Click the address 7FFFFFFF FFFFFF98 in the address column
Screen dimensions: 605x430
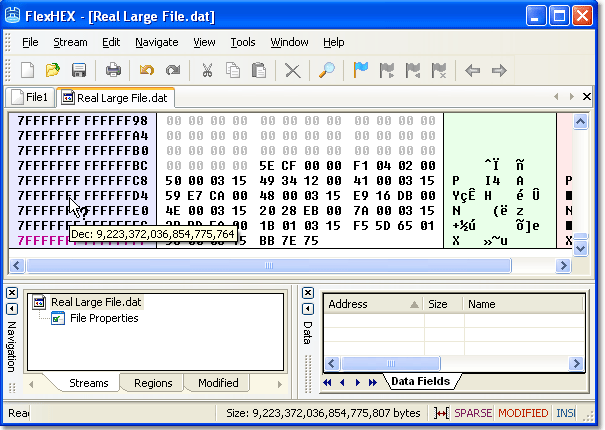[83, 121]
